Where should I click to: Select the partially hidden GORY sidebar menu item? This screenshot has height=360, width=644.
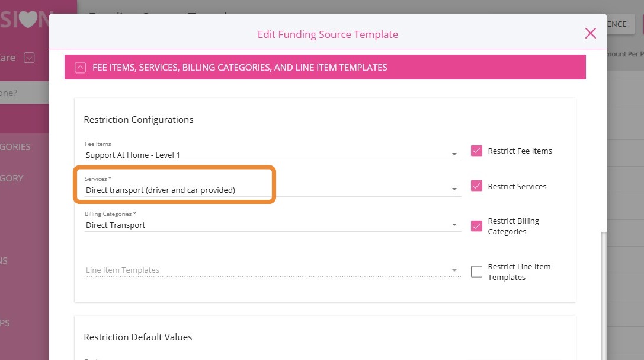pos(12,178)
